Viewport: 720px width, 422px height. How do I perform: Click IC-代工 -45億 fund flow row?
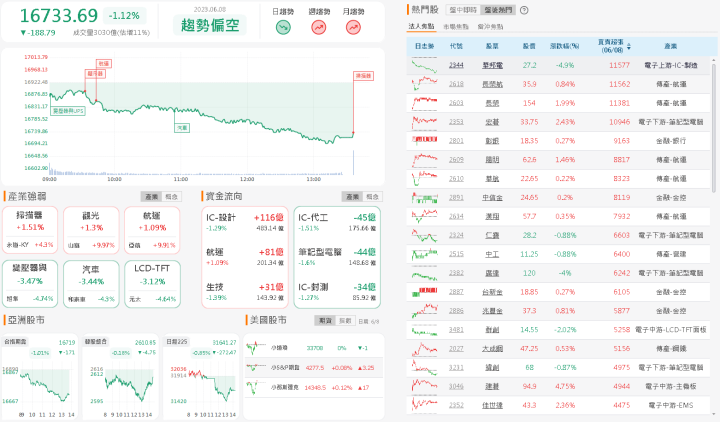pos(337,222)
